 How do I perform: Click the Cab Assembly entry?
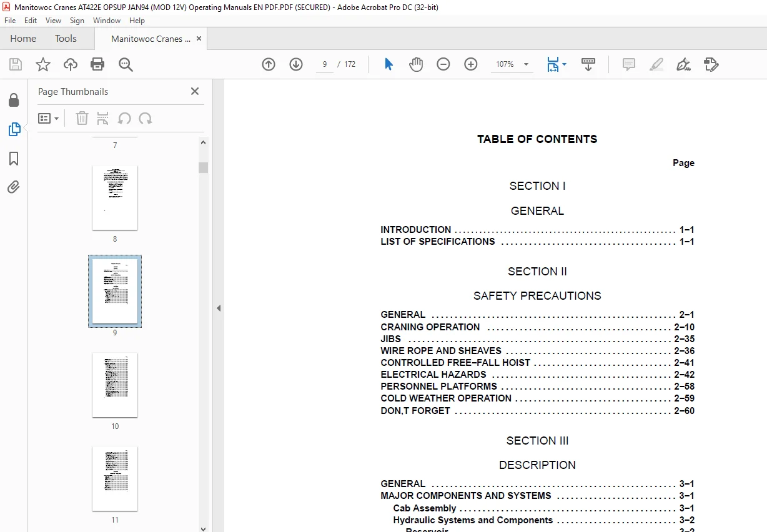(543, 508)
